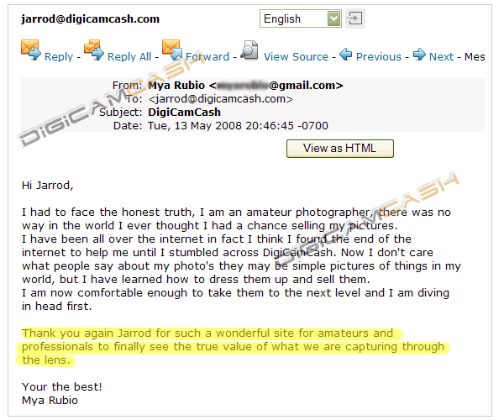This screenshot has width=504, height=420.
Task: Go to the Previous message link
Action: (x=379, y=57)
